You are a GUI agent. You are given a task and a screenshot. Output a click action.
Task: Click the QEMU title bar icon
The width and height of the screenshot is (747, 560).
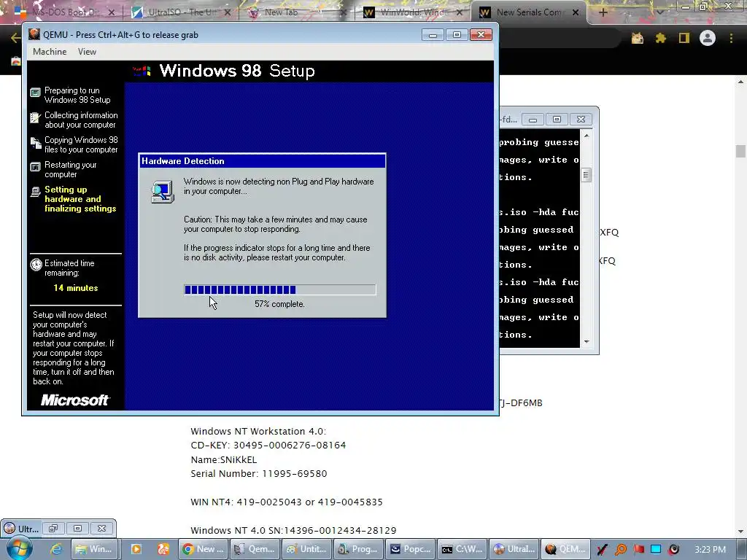click(34, 34)
